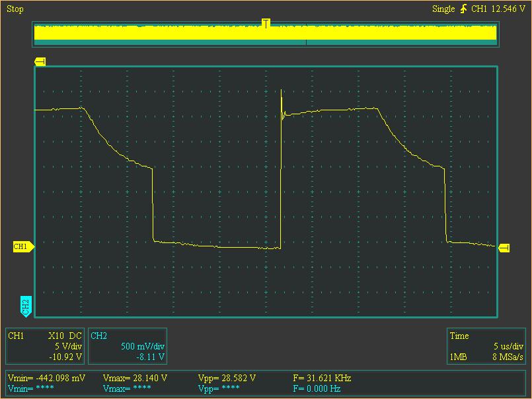This screenshot has height=399, width=532.
Task: Click the trigger level arrow on right edge
Action: pyautogui.click(x=504, y=248)
